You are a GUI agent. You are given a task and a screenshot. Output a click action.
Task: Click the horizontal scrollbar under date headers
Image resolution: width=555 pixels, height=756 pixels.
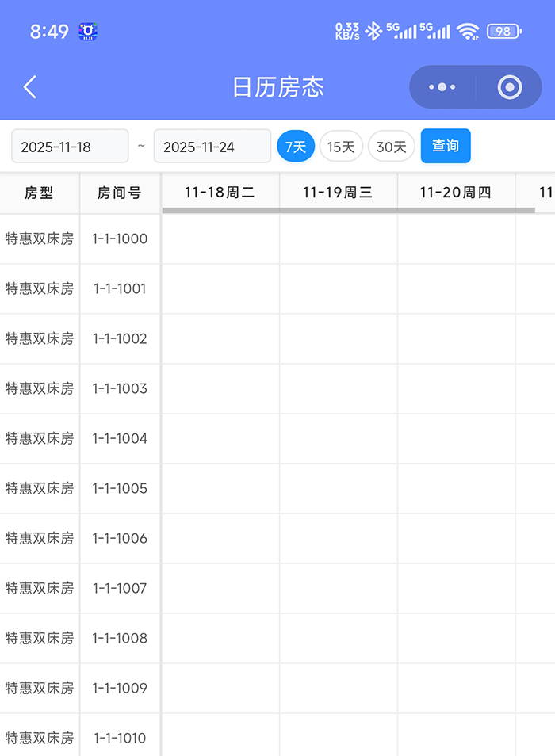(349, 210)
